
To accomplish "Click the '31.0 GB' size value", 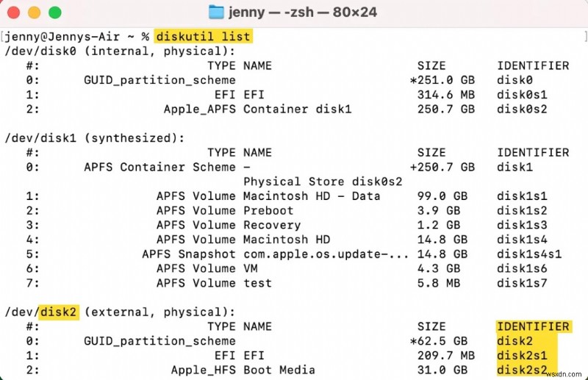I will [x=442, y=370].
